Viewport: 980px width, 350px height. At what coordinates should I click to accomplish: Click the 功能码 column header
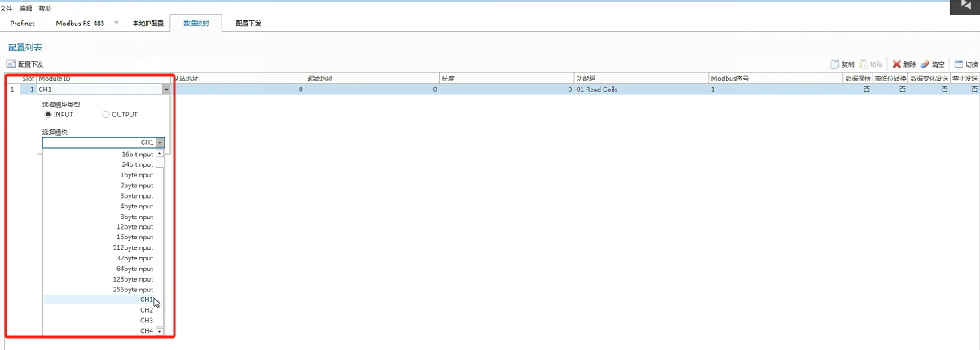(641, 79)
